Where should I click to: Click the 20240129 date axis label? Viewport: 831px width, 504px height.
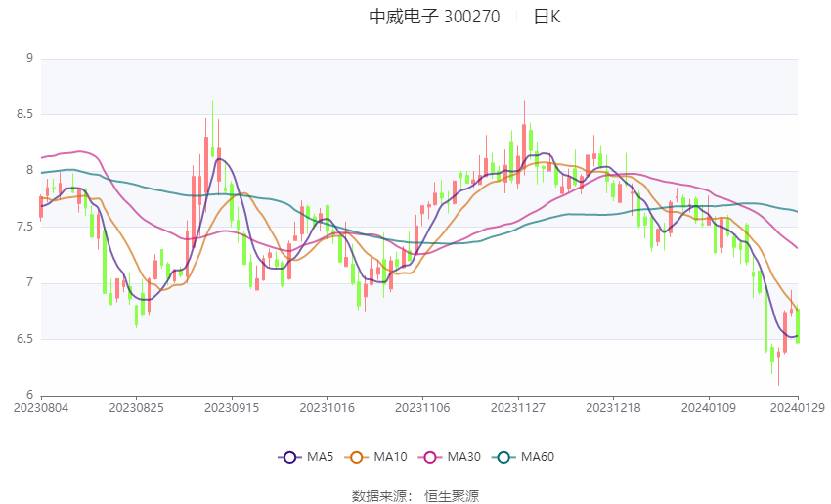tap(797, 408)
